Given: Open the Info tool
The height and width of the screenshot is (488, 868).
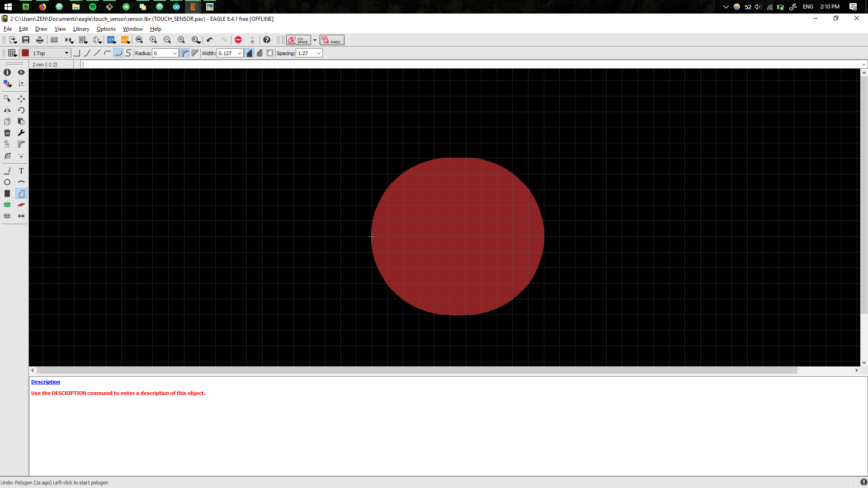Looking at the screenshot, I should tap(7, 72).
